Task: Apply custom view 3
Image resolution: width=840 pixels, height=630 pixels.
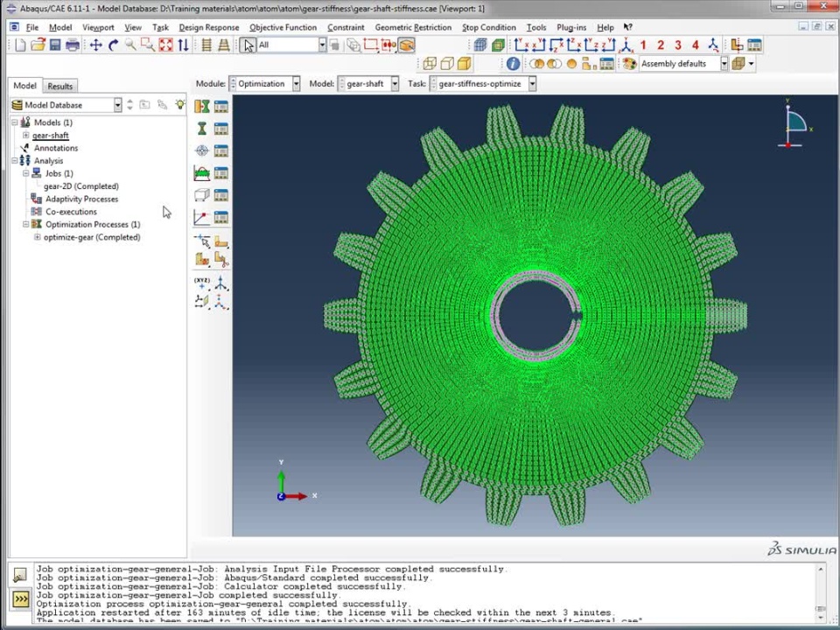Action: pos(677,45)
